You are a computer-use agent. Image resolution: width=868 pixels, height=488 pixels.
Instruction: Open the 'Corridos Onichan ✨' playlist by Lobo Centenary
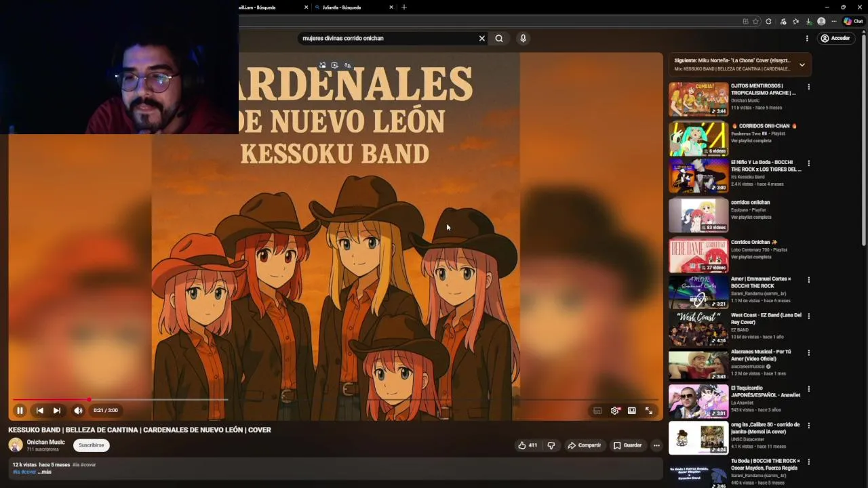pyautogui.click(x=698, y=256)
